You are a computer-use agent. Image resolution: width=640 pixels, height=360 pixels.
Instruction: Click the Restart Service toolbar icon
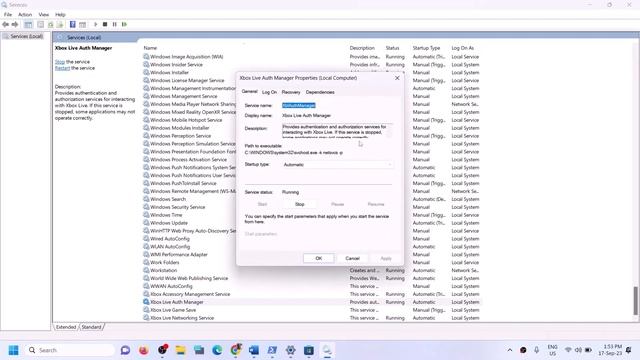coord(124,24)
